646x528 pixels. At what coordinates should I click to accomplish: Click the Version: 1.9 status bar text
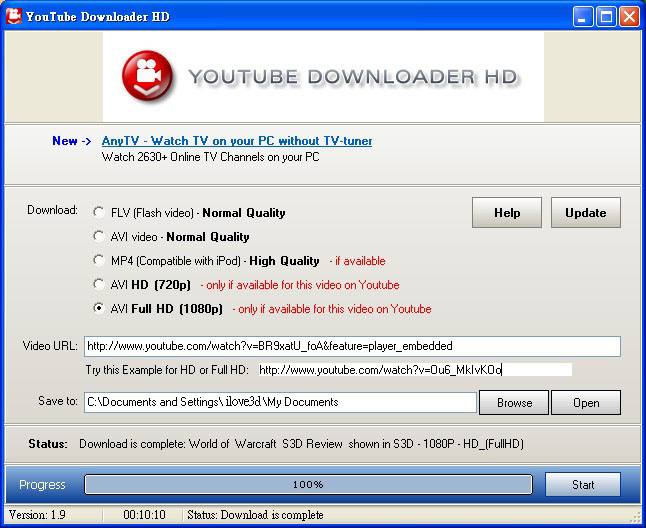[x=37, y=515]
